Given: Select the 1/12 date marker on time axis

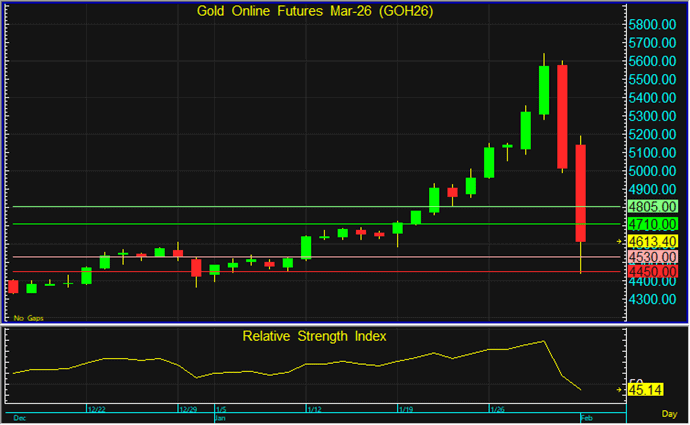Looking at the screenshot, I should point(313,408).
